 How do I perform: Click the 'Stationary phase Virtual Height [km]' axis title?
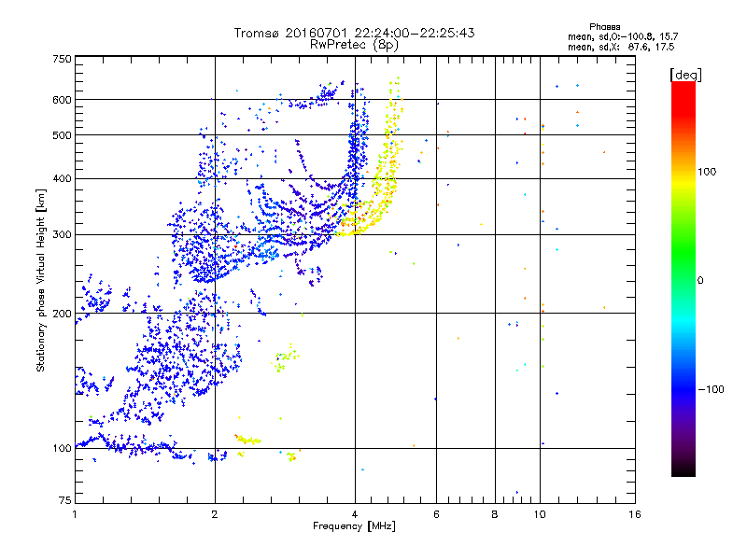[41, 281]
